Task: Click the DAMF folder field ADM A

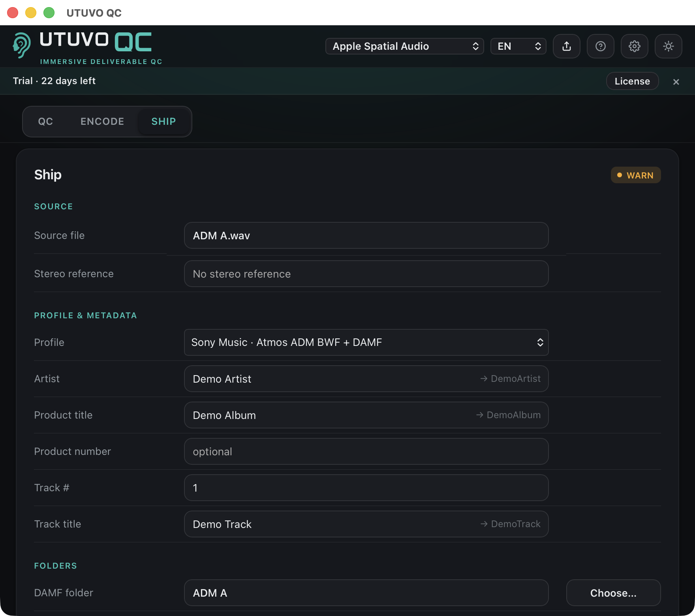Action: coord(366,593)
